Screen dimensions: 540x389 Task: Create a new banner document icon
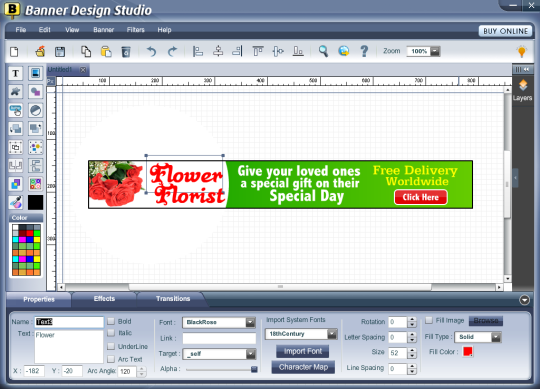pos(14,52)
